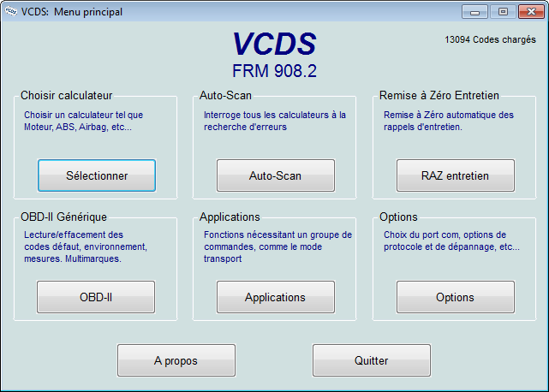Open RAZ entretien service reset

tap(455, 175)
